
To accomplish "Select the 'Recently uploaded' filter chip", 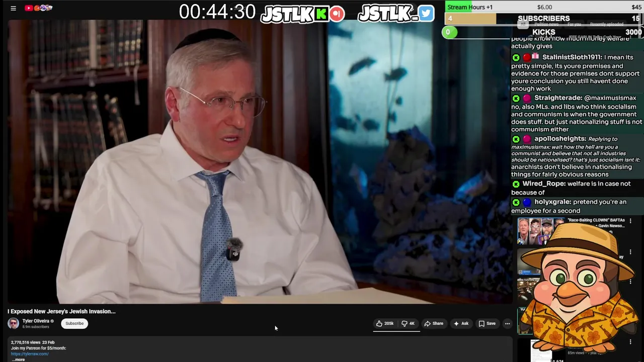I will 607,24.
